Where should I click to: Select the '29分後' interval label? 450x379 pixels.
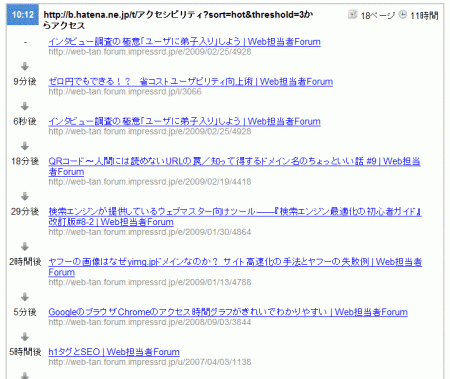click(25, 212)
